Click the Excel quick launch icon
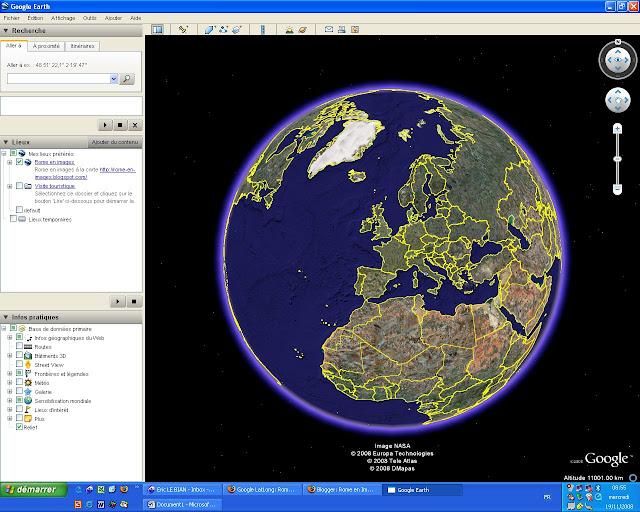This screenshot has width=640, height=512. pos(101,489)
